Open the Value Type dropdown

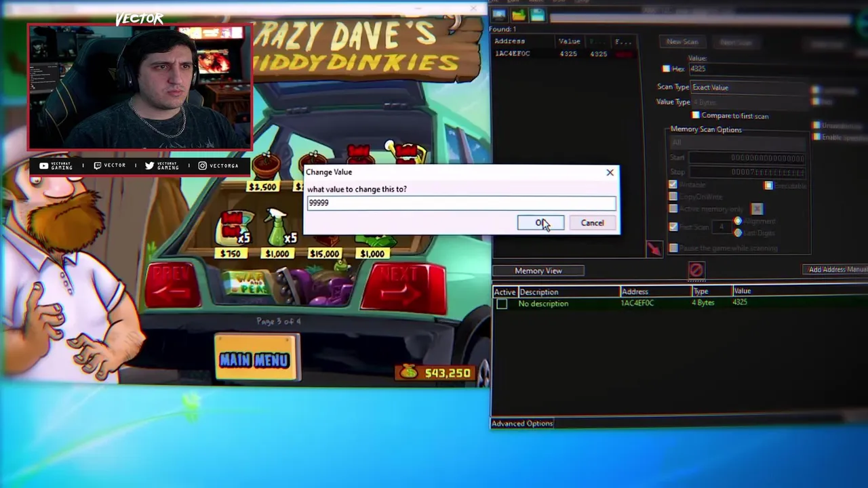coord(749,102)
